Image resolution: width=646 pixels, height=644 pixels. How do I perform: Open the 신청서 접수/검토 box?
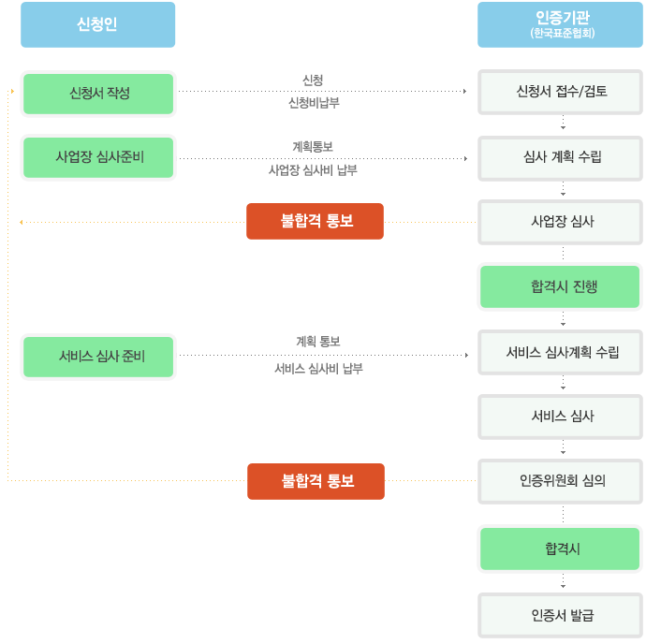[x=560, y=92]
